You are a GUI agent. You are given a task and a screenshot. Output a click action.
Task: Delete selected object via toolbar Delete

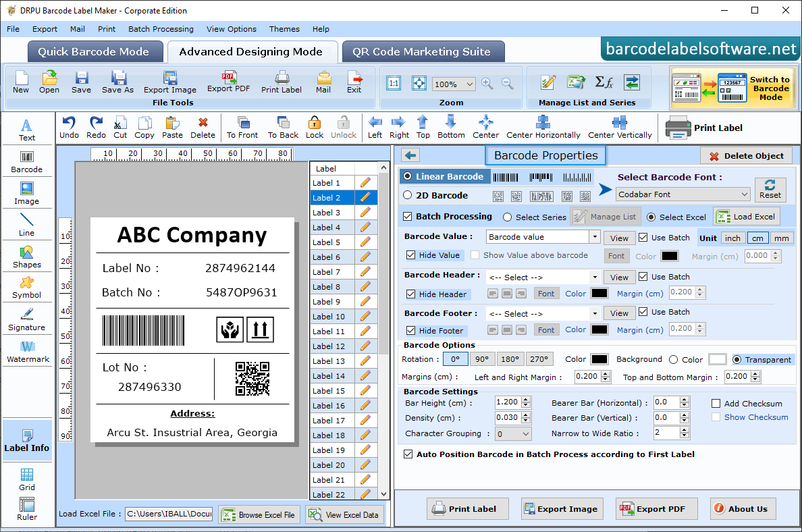203,128
